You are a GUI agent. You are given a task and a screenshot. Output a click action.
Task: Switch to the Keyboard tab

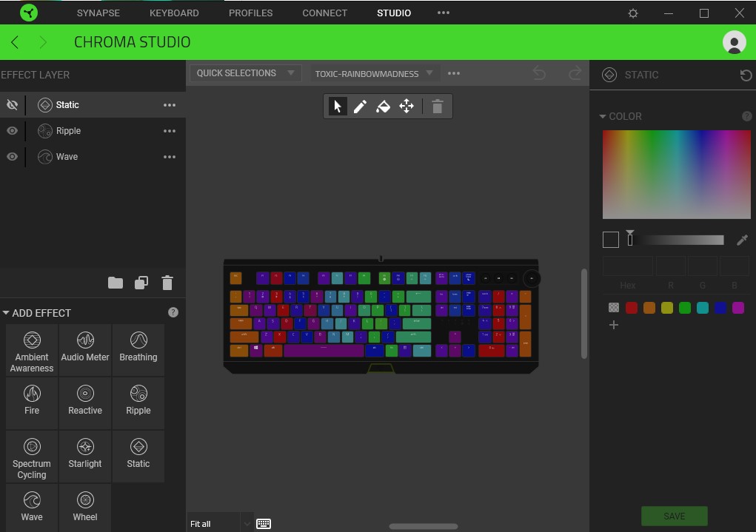click(x=174, y=13)
